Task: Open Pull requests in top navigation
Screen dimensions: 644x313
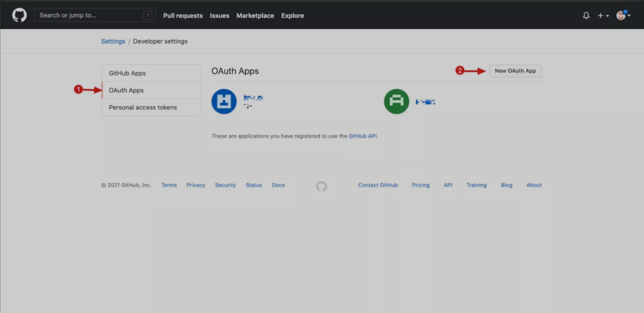Action: tap(183, 16)
